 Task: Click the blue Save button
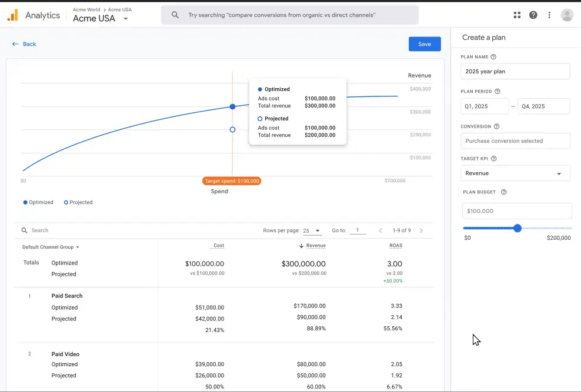click(425, 44)
